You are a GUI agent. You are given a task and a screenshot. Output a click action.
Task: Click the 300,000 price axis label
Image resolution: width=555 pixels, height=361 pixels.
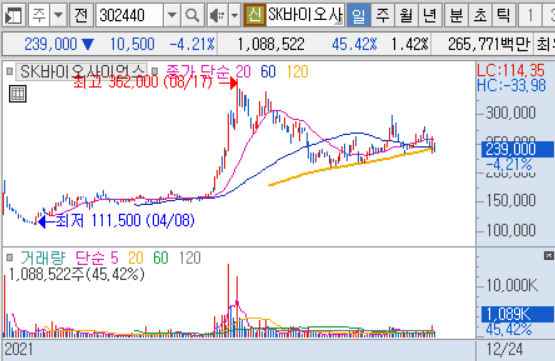click(511, 113)
